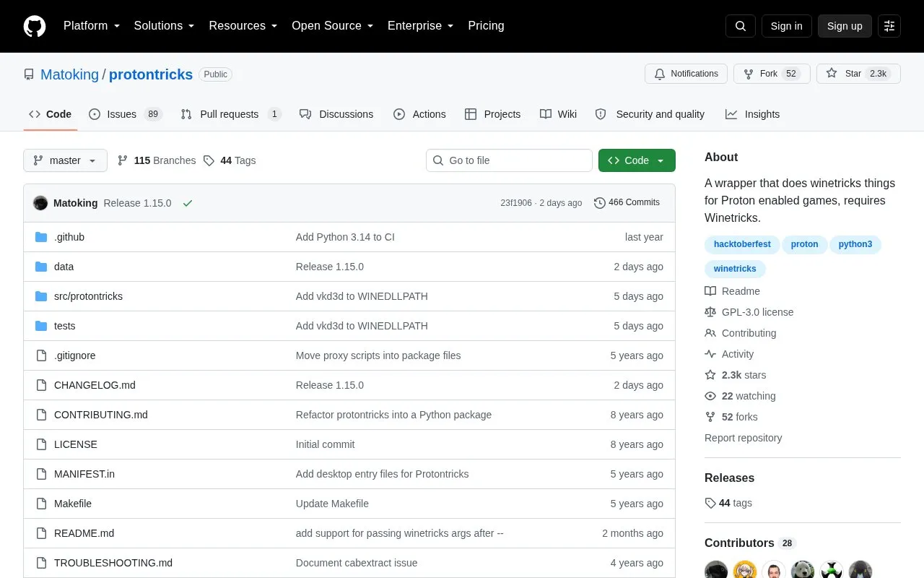The width and height of the screenshot is (924, 578).
Task: Click the scale icon beside GPL-3.0 license
Action: pos(710,312)
